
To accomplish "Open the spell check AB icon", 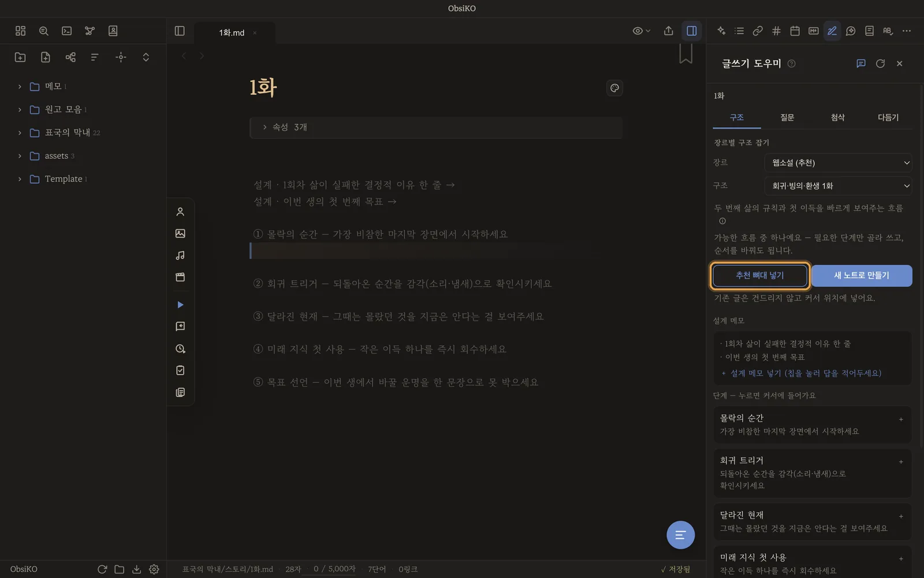I will pos(888,31).
